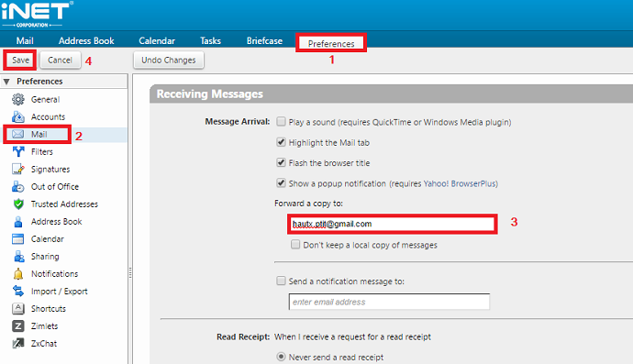
Task: Click the Save button
Action: tap(20, 61)
